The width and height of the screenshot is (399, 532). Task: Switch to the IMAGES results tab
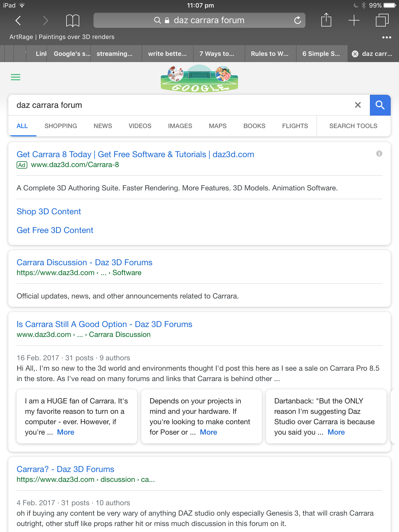coord(180,126)
